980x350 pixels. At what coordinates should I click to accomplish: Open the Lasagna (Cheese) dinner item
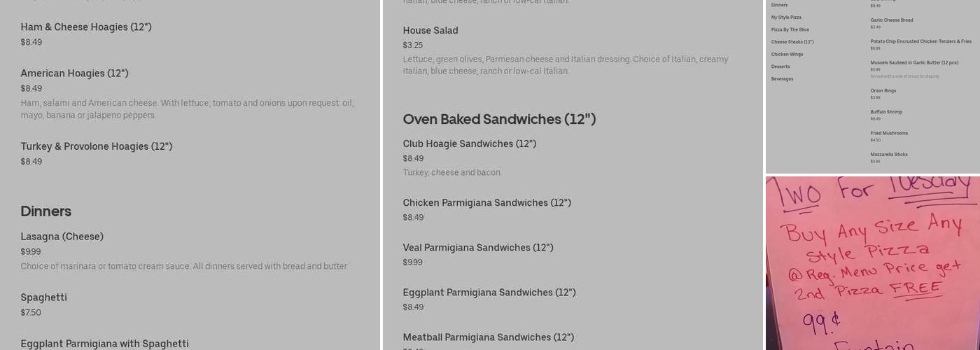click(62, 237)
